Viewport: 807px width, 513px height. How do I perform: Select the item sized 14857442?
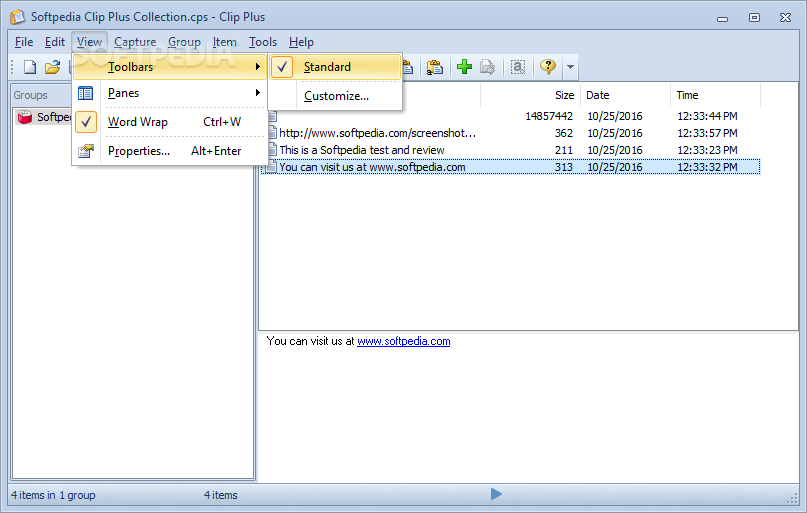511,116
